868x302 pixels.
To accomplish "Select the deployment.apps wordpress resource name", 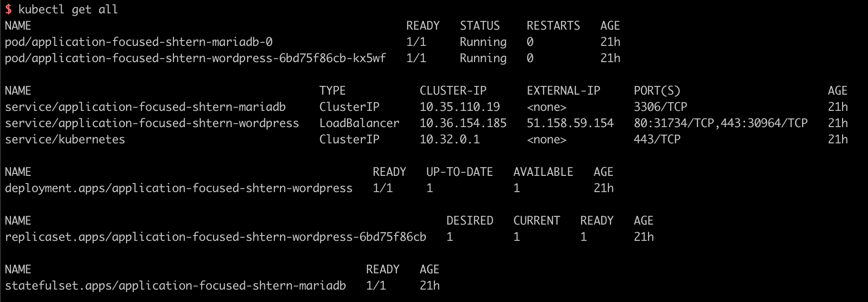I will click(179, 188).
